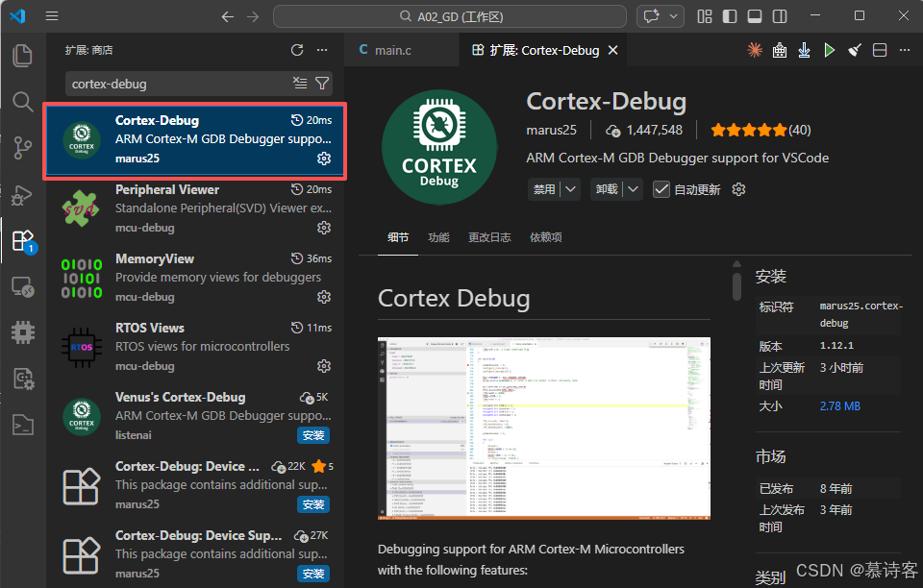
Task: Select the 功能 tab
Action: [438, 237]
